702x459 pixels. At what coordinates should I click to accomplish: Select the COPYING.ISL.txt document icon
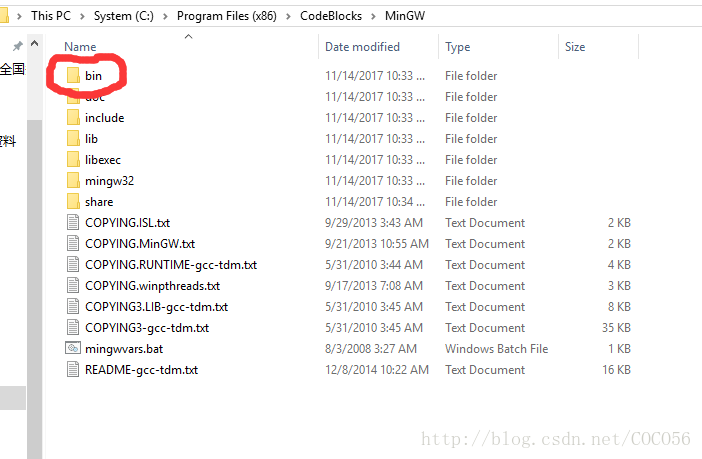(72, 223)
